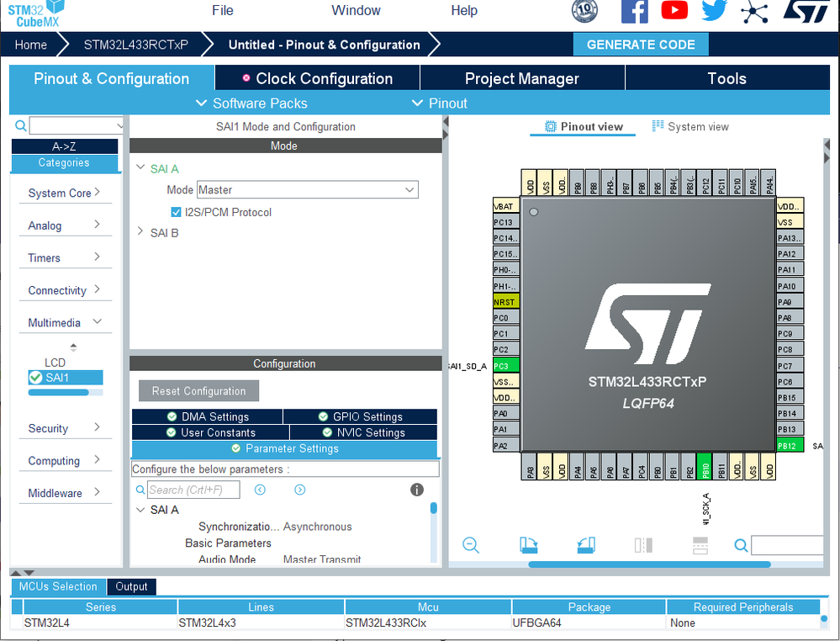
Task: Sort peripherals with A->Z button
Action: coord(64,146)
